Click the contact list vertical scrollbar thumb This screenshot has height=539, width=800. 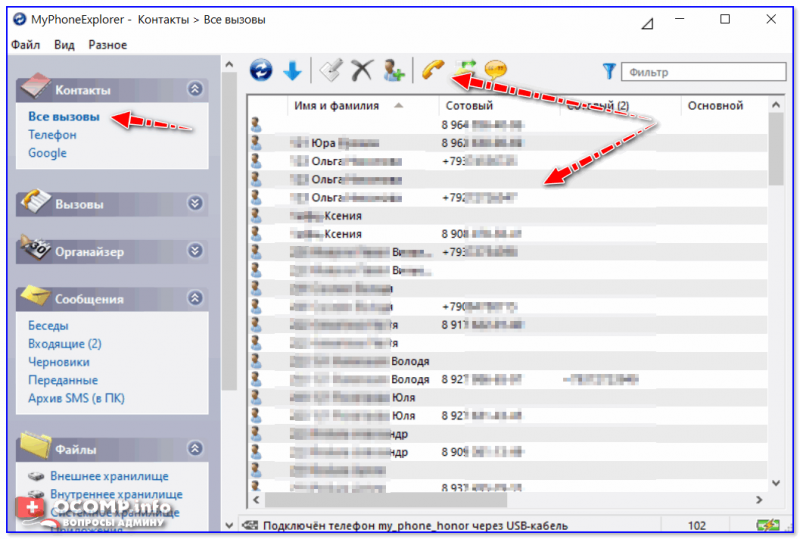(x=776, y=150)
